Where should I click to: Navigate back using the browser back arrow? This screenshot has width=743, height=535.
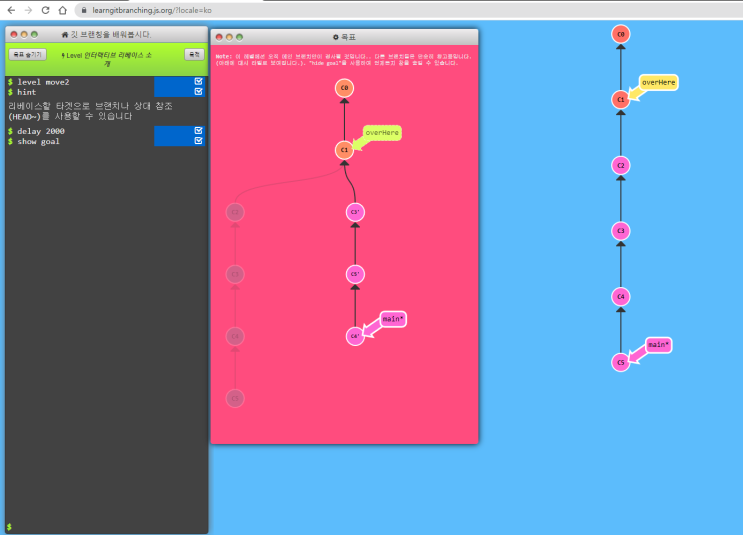tap(10, 10)
